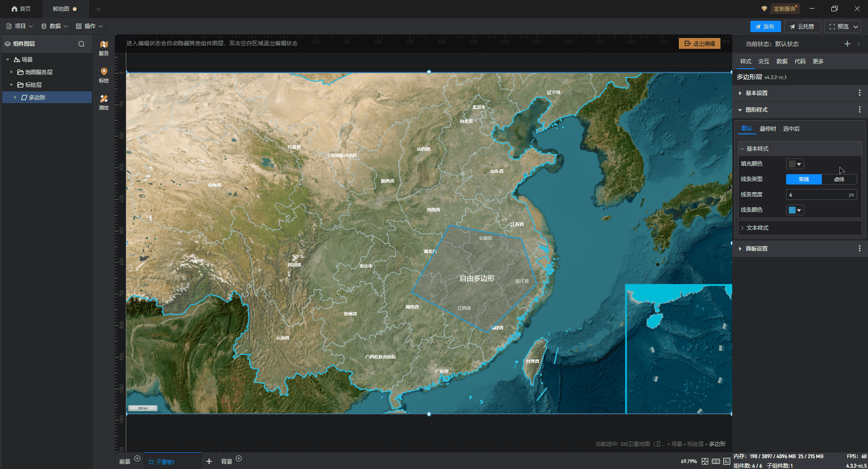Open the 更多 tab

tap(818, 62)
